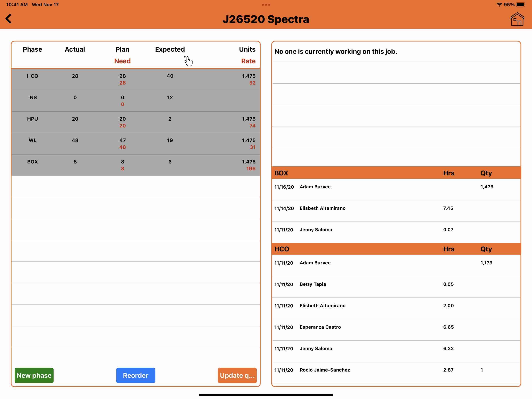Select the HPU phase row

(x=136, y=122)
